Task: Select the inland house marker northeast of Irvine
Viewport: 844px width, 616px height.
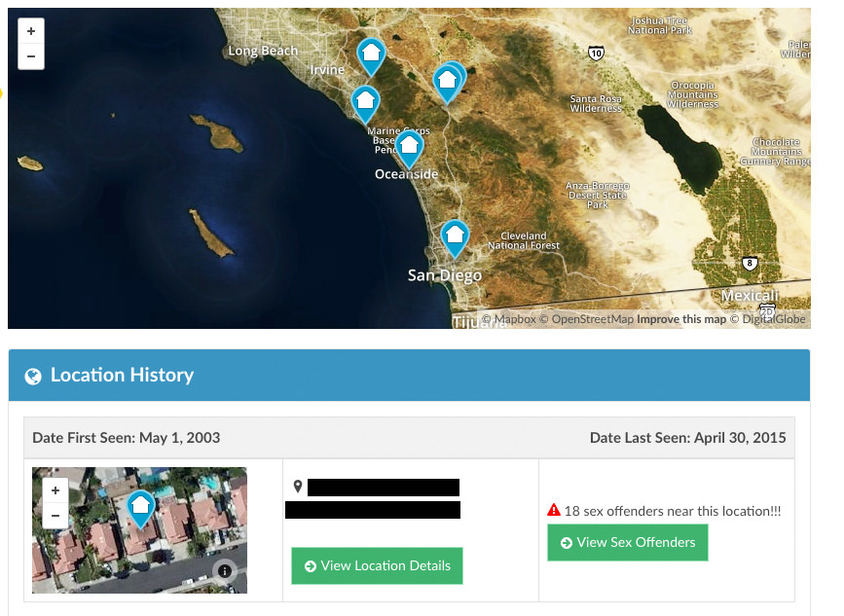Action: tap(449, 82)
